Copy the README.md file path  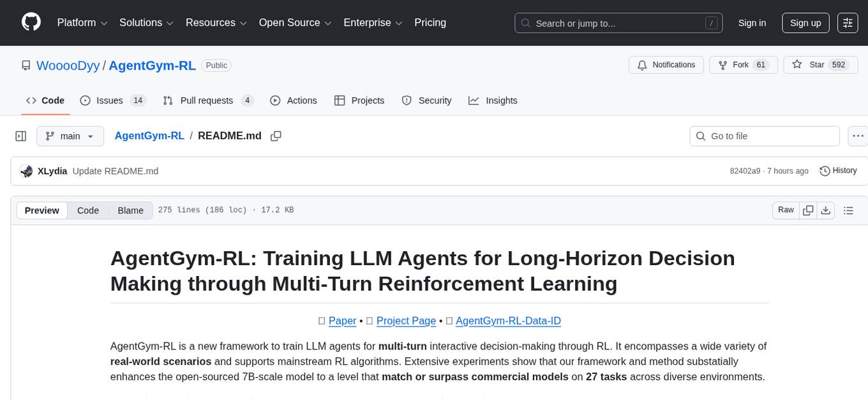click(x=276, y=136)
